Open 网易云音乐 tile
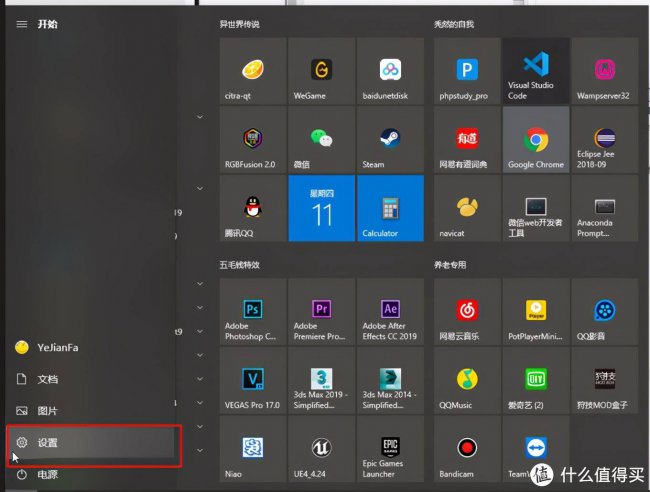 click(467, 312)
